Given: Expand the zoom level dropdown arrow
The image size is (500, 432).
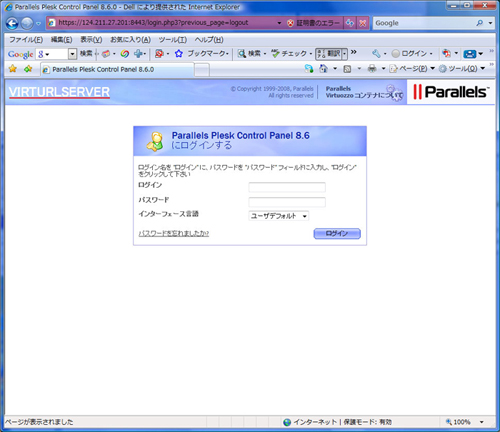Looking at the screenshot, I should pyautogui.click(x=481, y=422).
